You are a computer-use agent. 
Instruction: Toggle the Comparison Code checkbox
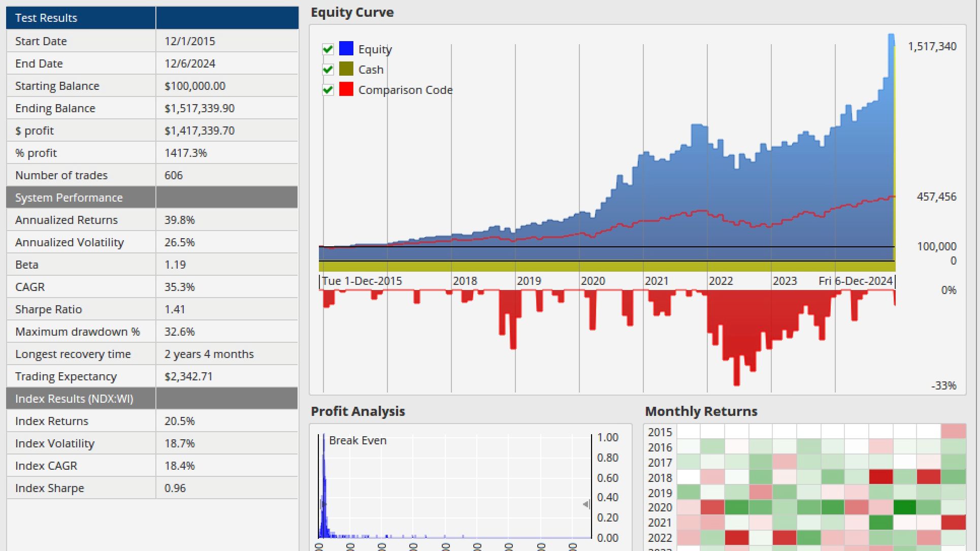tap(328, 90)
